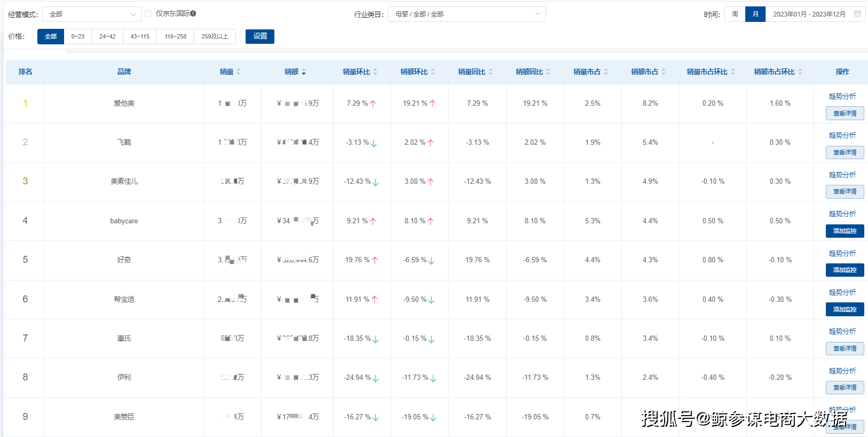Click 查看详情 for 伊利
This screenshot has height=437, width=868.
coord(845,387)
